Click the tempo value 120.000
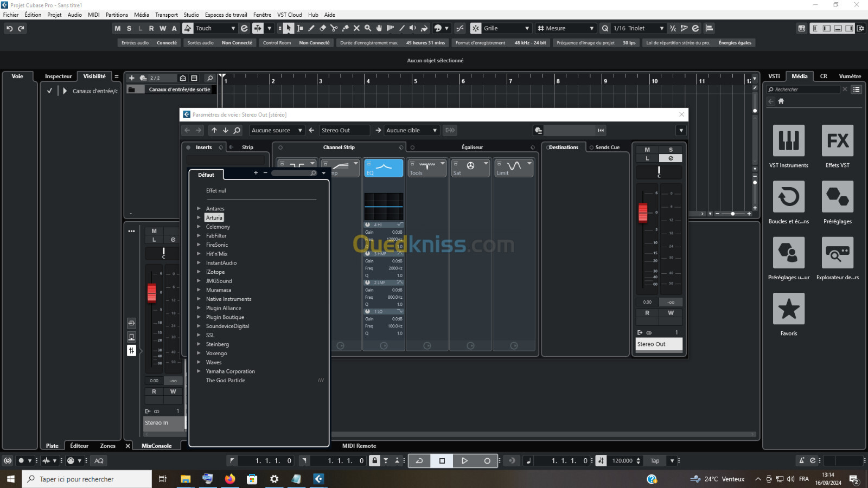The width and height of the screenshot is (868, 488). pyautogui.click(x=622, y=461)
